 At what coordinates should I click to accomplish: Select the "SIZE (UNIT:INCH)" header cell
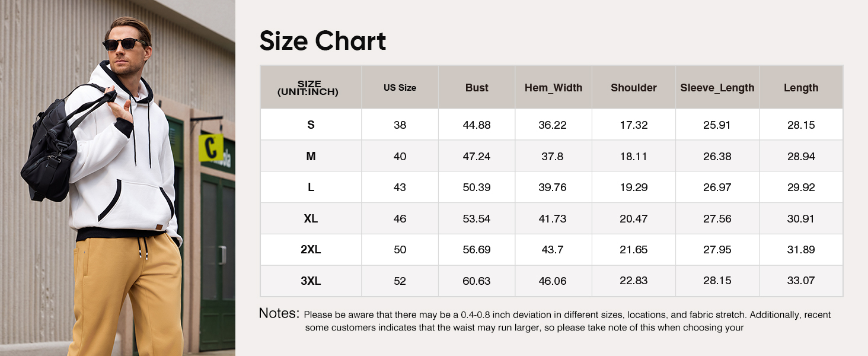pyautogui.click(x=309, y=88)
